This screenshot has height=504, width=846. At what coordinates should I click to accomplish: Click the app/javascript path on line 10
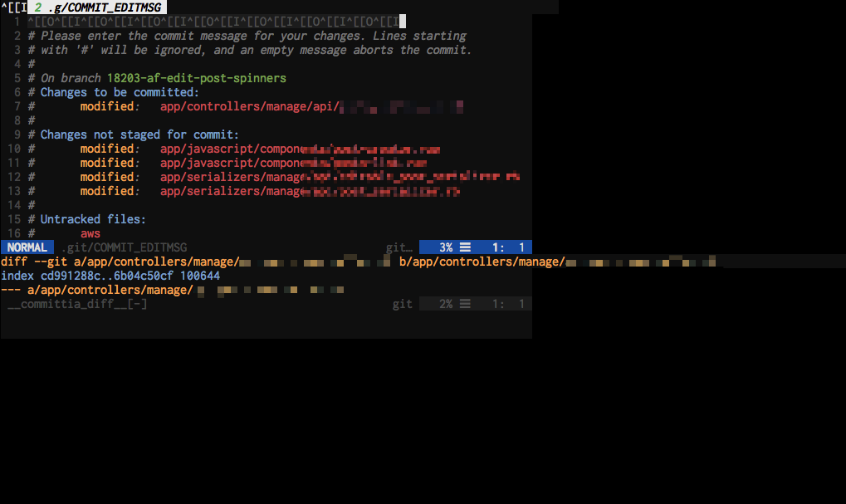pyautogui.click(x=300, y=149)
